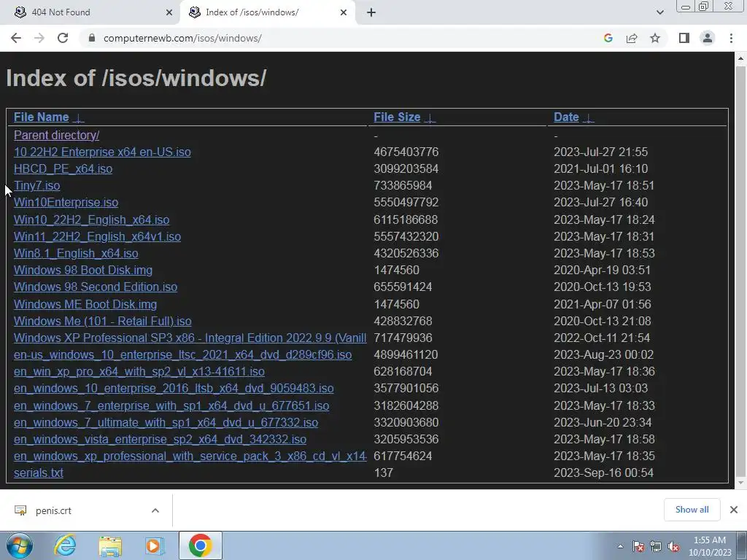Open a new tab with plus

371,12
